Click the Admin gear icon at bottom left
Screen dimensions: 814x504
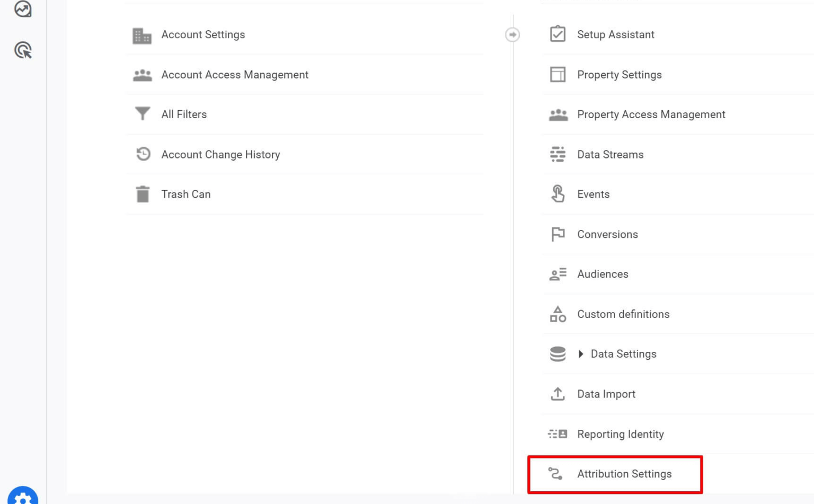[x=21, y=497]
